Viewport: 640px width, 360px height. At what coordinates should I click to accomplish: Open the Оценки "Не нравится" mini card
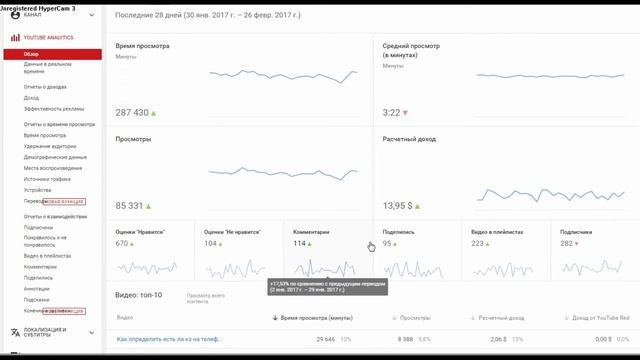tap(239, 251)
